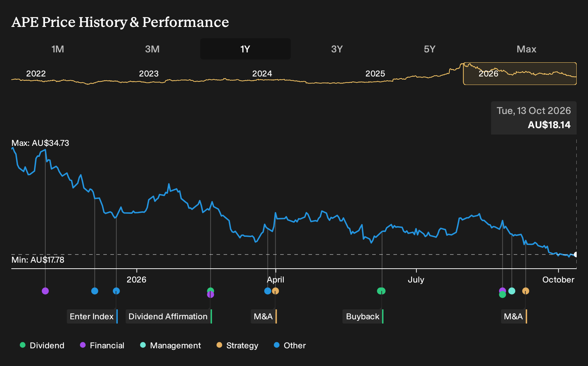588x366 pixels.
Task: Show the 5Y price history
Action: pos(430,49)
